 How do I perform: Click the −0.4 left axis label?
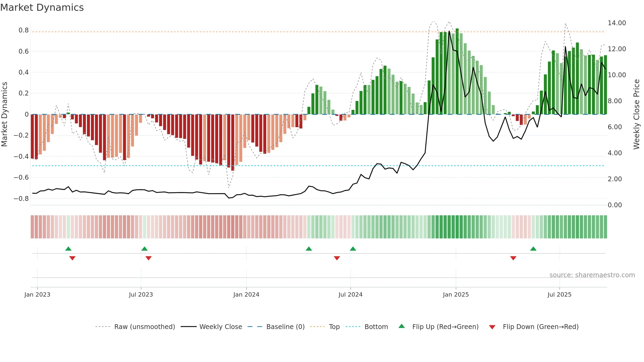[21, 157]
